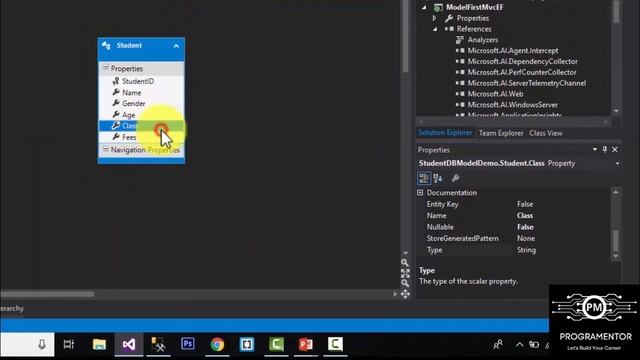Image resolution: width=640 pixels, height=360 pixels.
Task: Select the Name property in Student entity
Action: 131,93
